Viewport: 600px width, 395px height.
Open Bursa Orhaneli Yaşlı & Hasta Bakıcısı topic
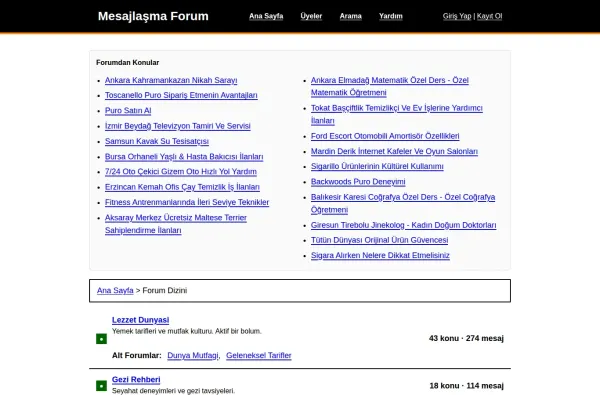tap(184, 157)
